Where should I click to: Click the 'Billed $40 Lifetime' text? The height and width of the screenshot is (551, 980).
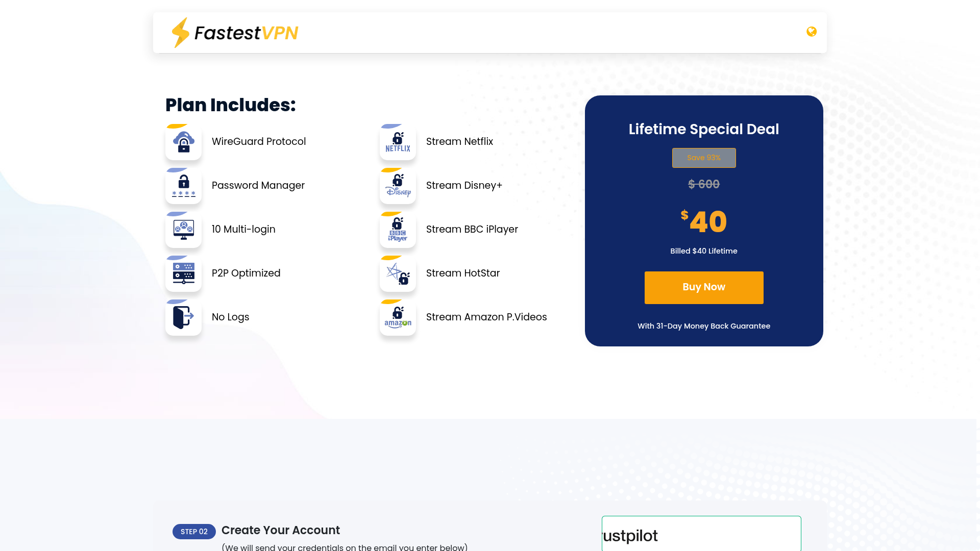(x=704, y=251)
